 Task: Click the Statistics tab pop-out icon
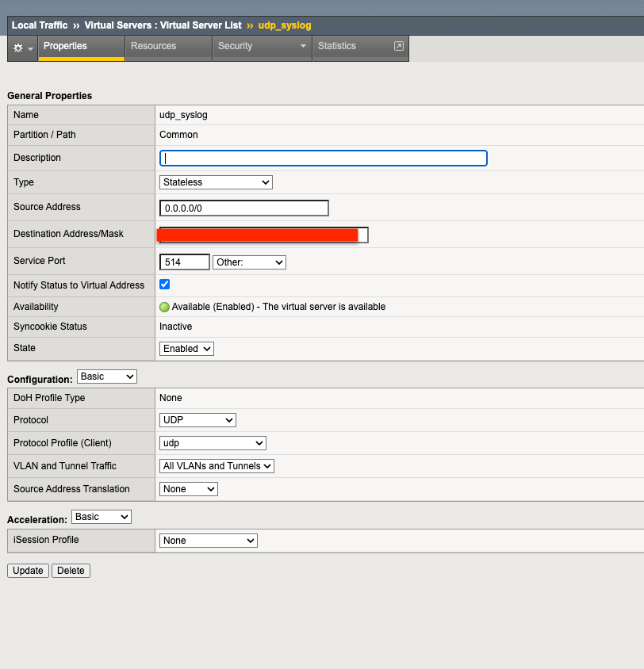tap(398, 46)
